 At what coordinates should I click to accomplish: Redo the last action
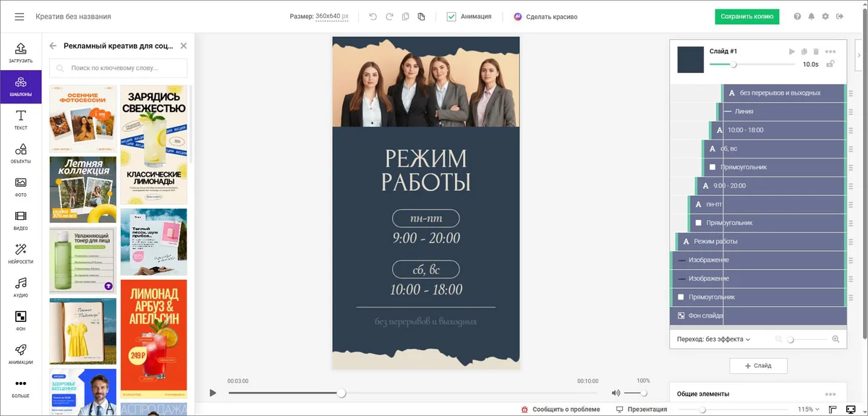[389, 17]
